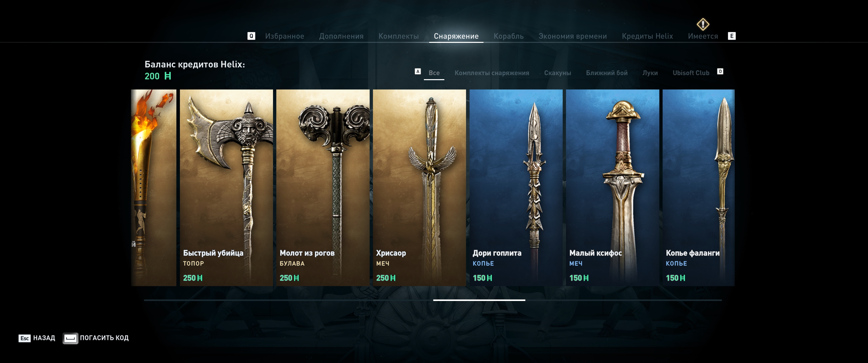Screen dimensions: 868x363
Task: Click the spacebar key redeem icon
Action: 70,338
